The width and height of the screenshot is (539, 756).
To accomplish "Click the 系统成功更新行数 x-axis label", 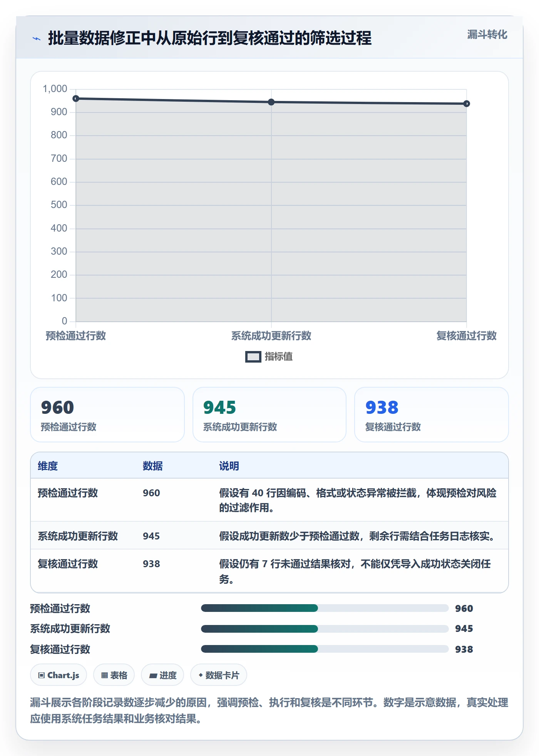I will (x=271, y=336).
